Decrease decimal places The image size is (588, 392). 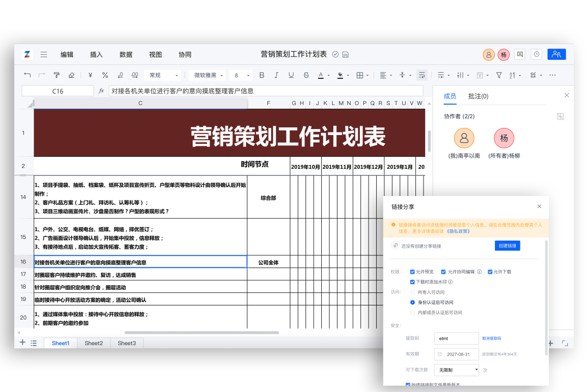pos(120,75)
